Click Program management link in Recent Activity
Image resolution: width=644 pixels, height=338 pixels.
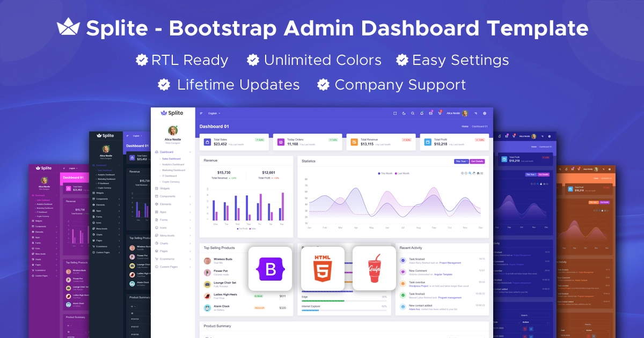(x=450, y=297)
